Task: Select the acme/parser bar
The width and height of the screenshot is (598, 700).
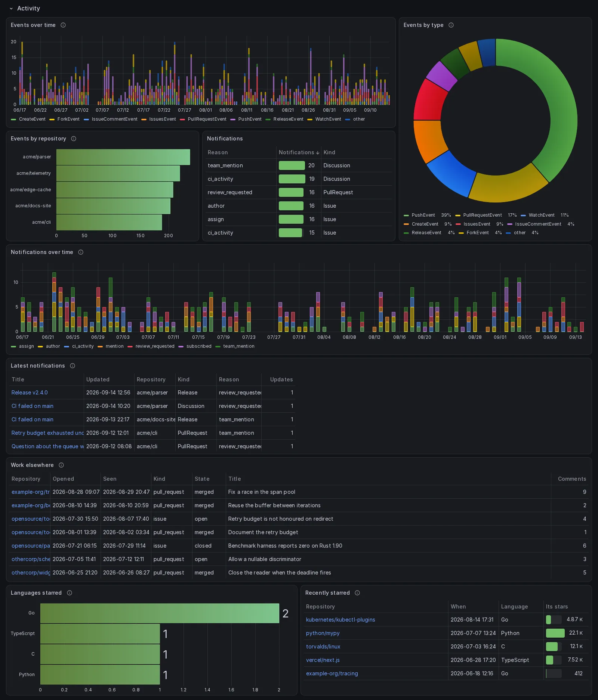Action: [x=123, y=157]
